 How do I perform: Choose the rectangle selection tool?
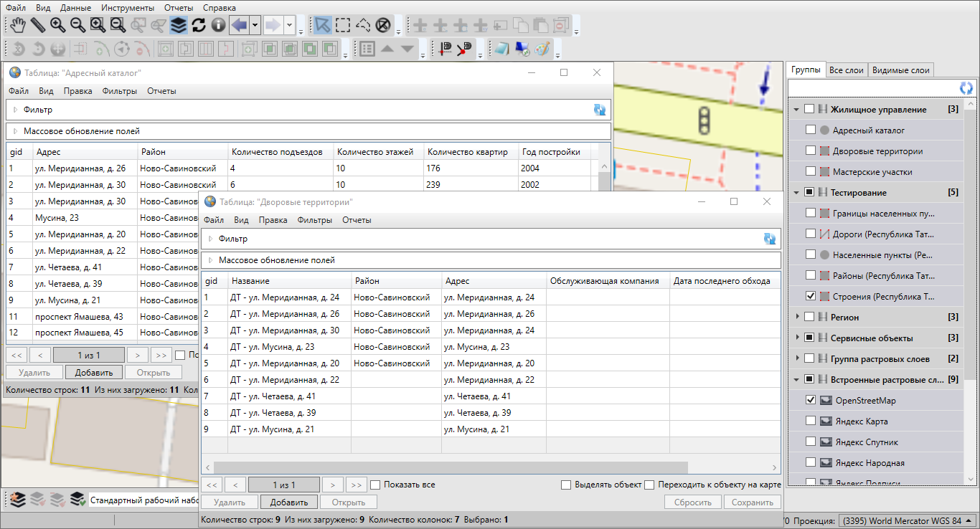pos(343,26)
